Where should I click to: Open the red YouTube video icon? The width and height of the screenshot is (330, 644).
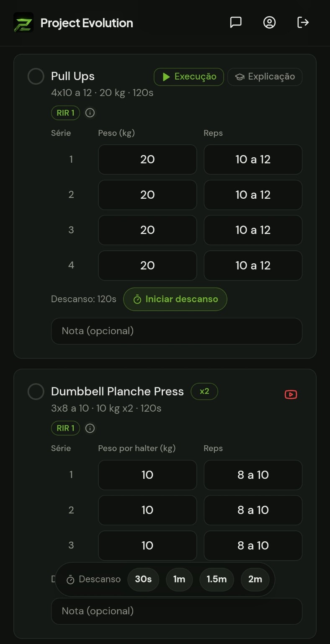(291, 395)
